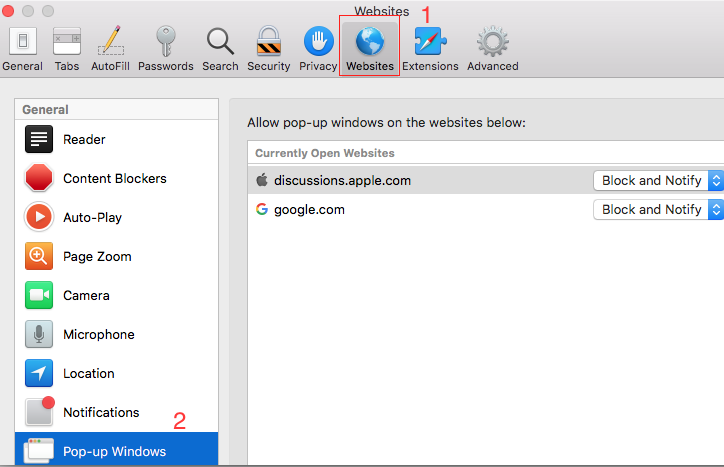Open pop-up setting dropdown for discussions.apple.com
Screen dimensions: 724x467
click(x=658, y=180)
